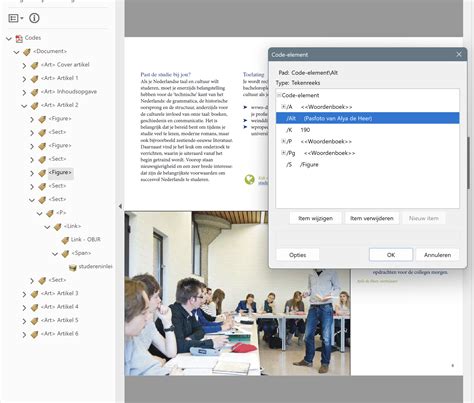Expand the /Pg Woordenboek entry
The height and width of the screenshot is (403, 474).
click(x=283, y=153)
